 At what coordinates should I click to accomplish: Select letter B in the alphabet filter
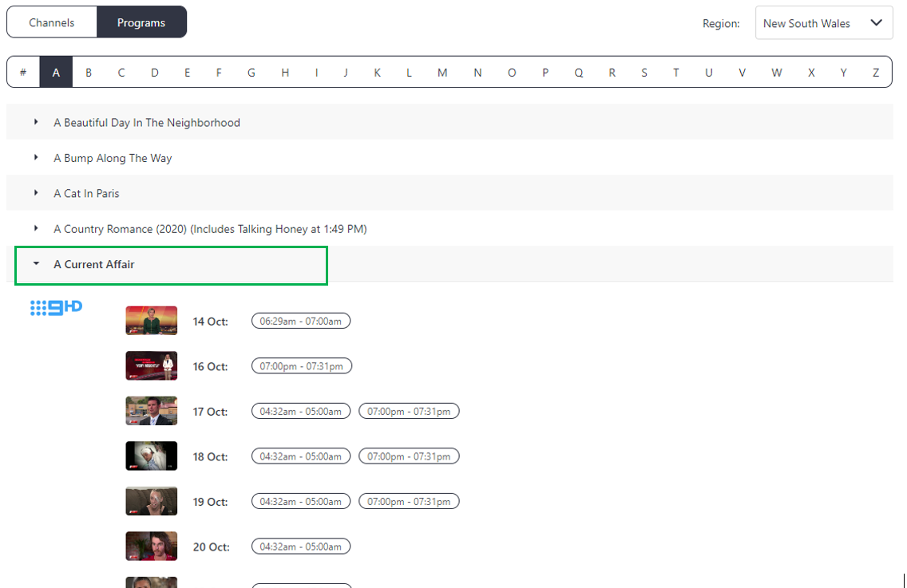89,73
